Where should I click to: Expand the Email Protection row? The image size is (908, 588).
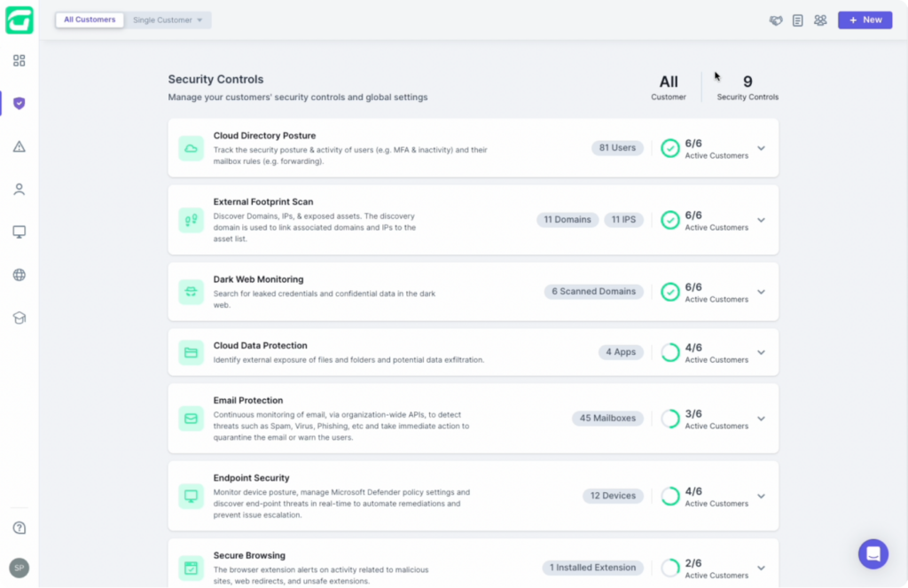761,419
